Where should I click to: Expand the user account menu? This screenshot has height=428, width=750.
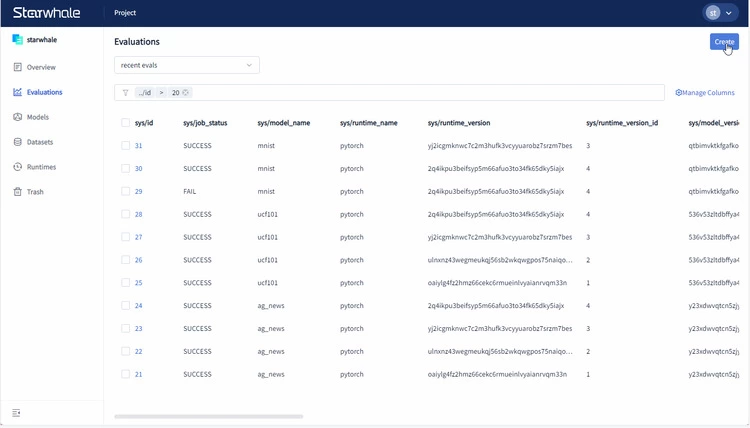click(718, 13)
